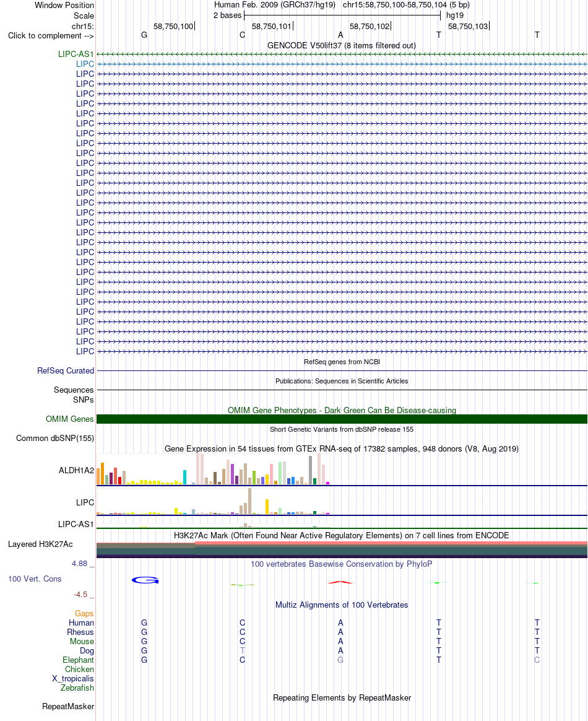Click base letter A in the sequence ruler
Screen dimensions: 588x721
340,35
